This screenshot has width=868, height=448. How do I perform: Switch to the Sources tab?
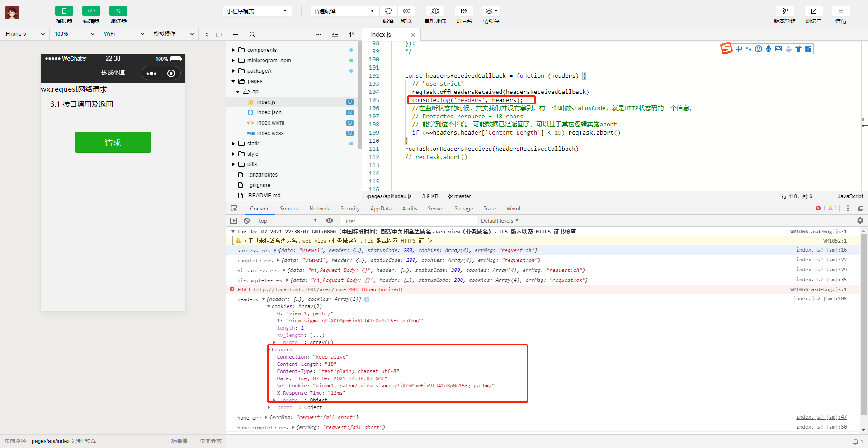coord(289,209)
